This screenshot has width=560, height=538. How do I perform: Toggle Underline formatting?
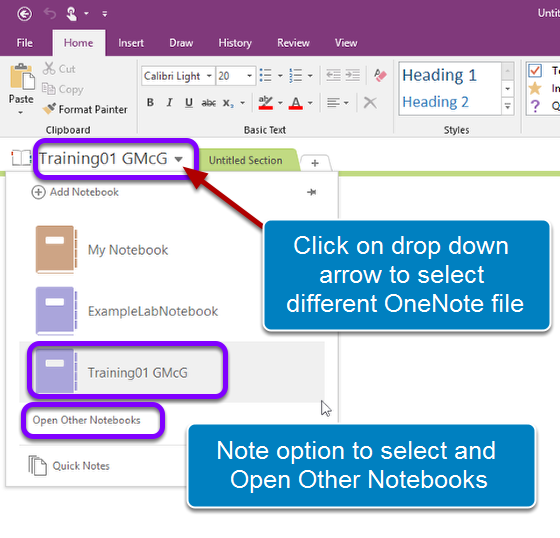tap(189, 103)
